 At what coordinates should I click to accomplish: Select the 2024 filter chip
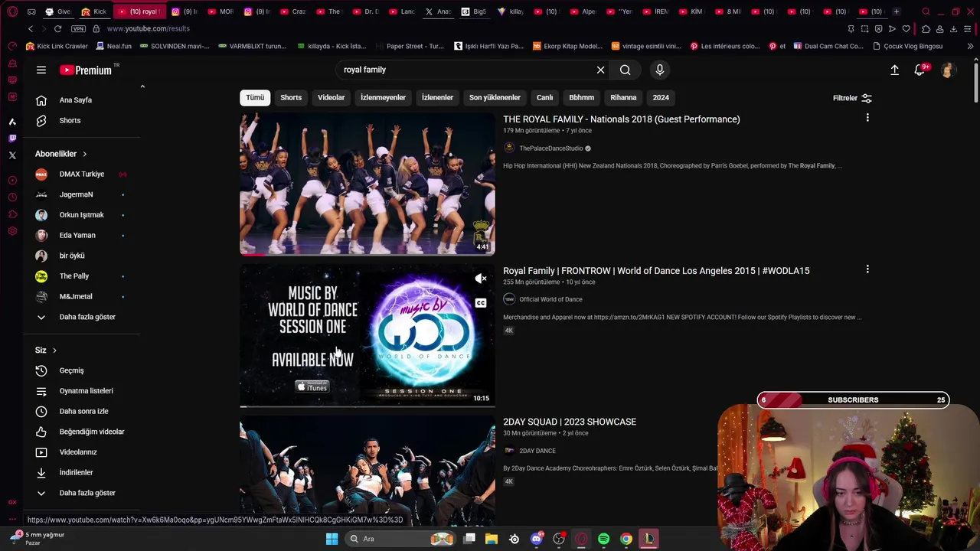click(x=661, y=98)
